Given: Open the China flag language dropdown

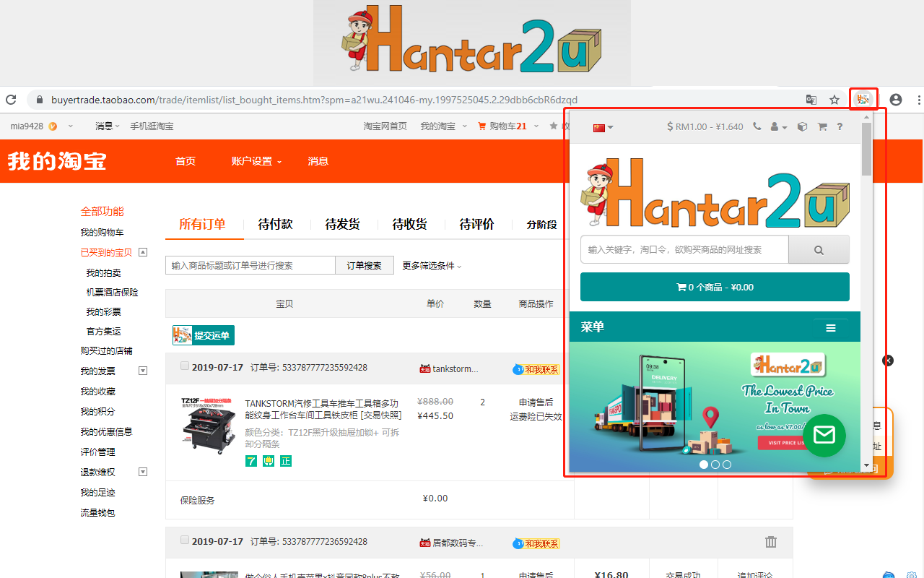Looking at the screenshot, I should coord(603,127).
